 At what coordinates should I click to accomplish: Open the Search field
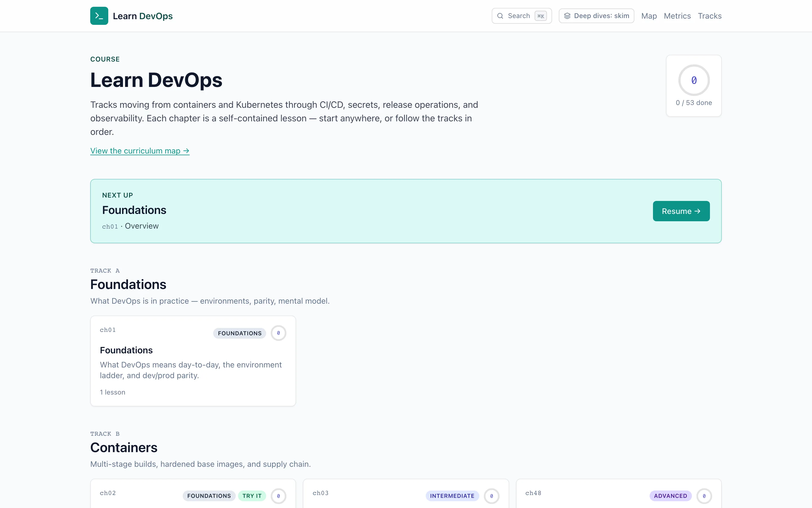[521, 16]
